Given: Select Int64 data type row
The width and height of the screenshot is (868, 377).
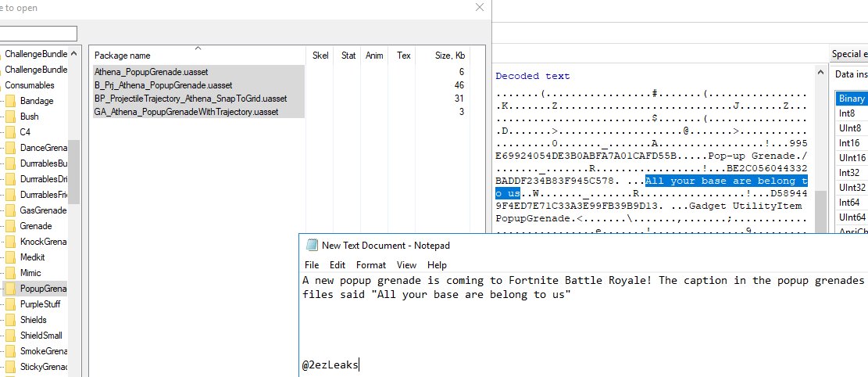Looking at the screenshot, I should point(852,203).
